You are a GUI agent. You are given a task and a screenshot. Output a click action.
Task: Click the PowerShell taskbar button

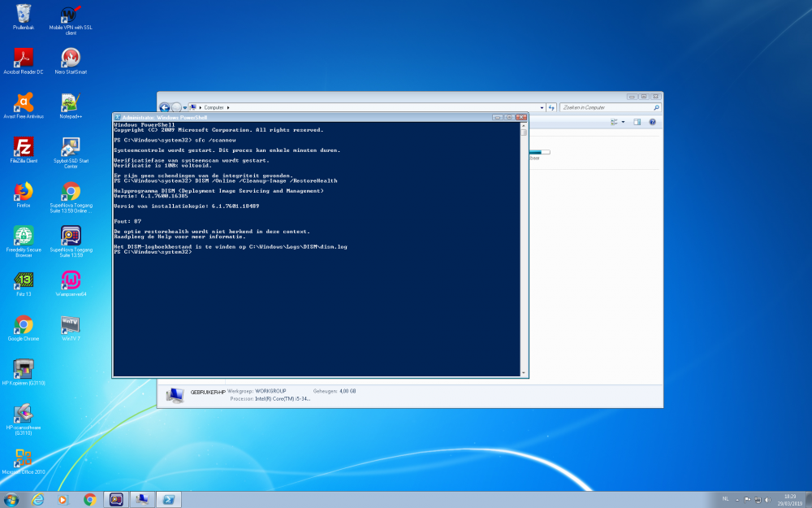[169, 499]
